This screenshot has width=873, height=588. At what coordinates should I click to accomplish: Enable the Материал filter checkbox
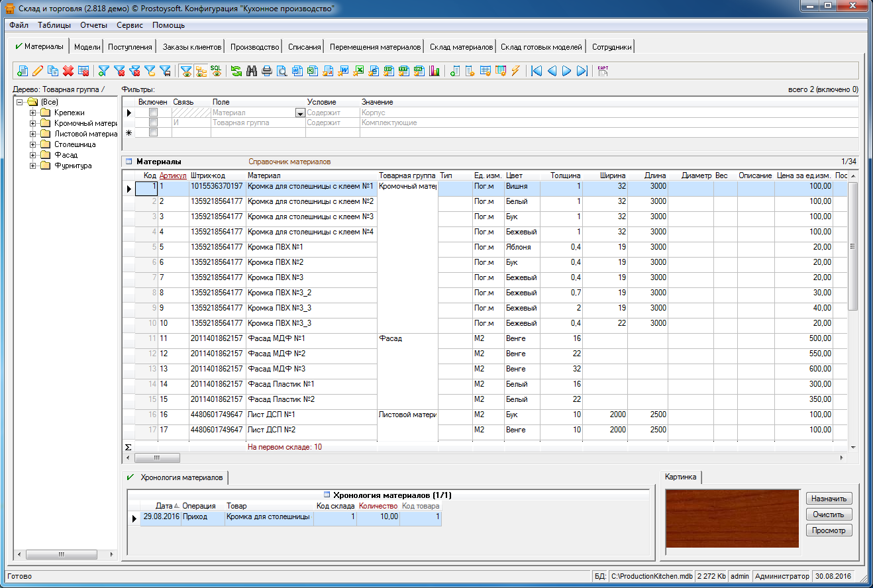(x=153, y=113)
